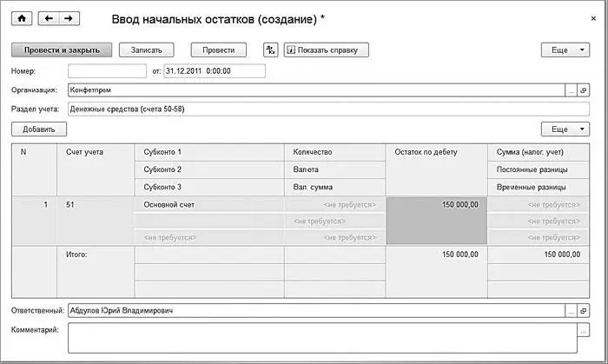Go to the home page icon
608x364 pixels.
tap(22, 18)
